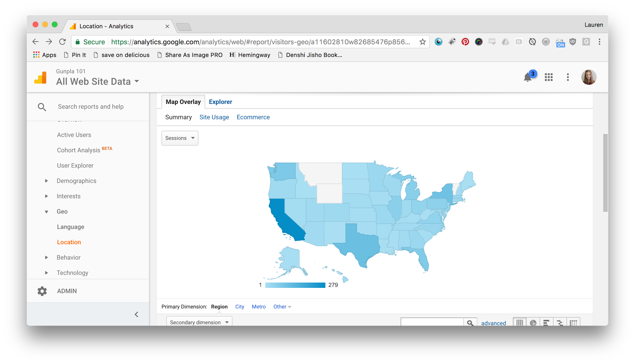Set primary dimension to Metro
The height and width of the screenshot is (364, 635).
pyautogui.click(x=259, y=307)
